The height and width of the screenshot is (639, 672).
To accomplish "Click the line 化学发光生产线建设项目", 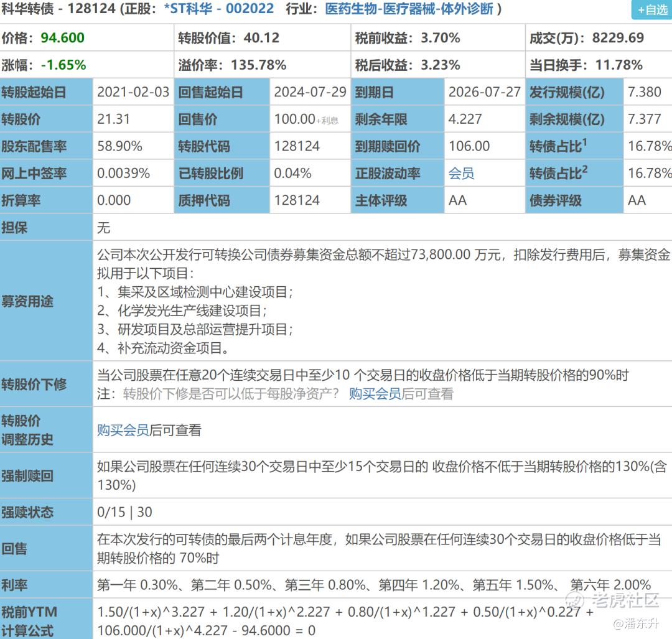I will (192, 310).
